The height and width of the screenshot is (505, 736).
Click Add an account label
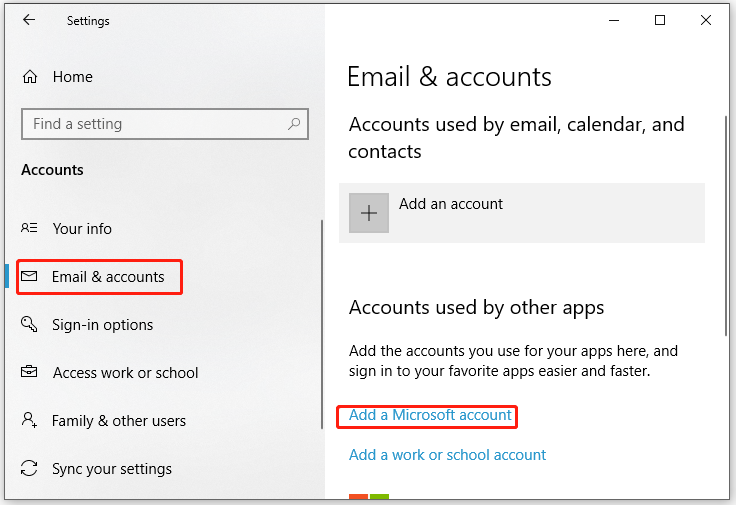(451, 204)
